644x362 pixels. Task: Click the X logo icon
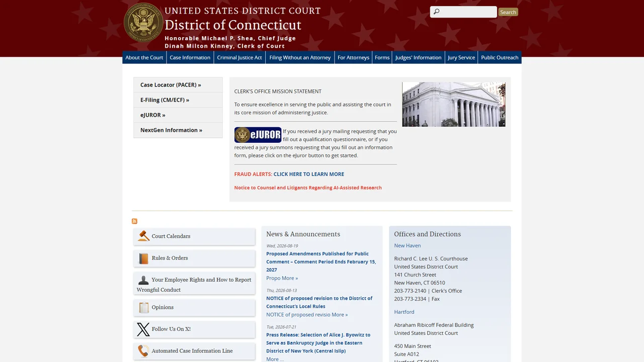coord(143,329)
